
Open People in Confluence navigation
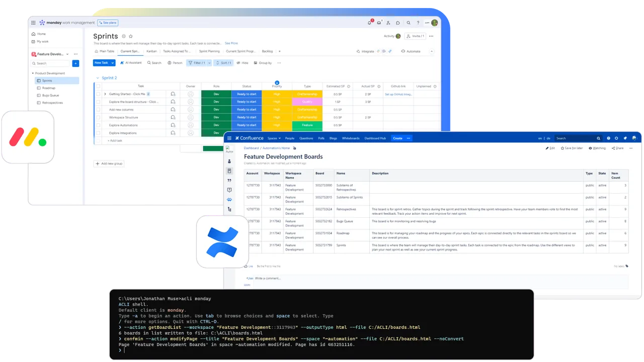[x=290, y=138]
